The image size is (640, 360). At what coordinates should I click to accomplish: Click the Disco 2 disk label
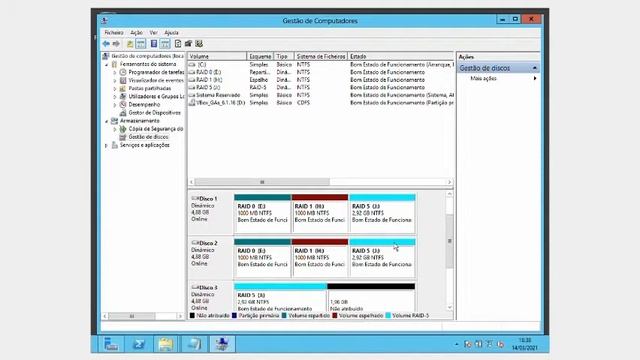pyautogui.click(x=211, y=258)
